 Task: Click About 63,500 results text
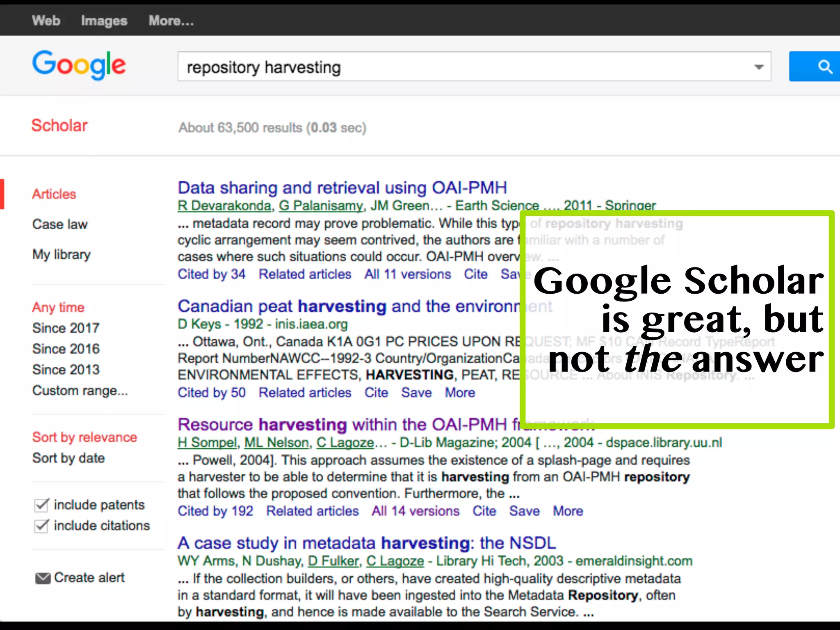pos(272,128)
